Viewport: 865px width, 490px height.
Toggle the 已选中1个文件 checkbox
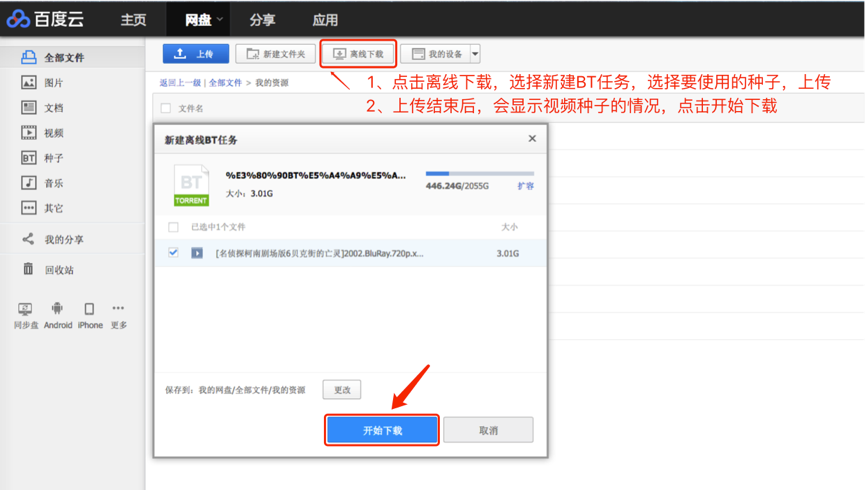[173, 227]
